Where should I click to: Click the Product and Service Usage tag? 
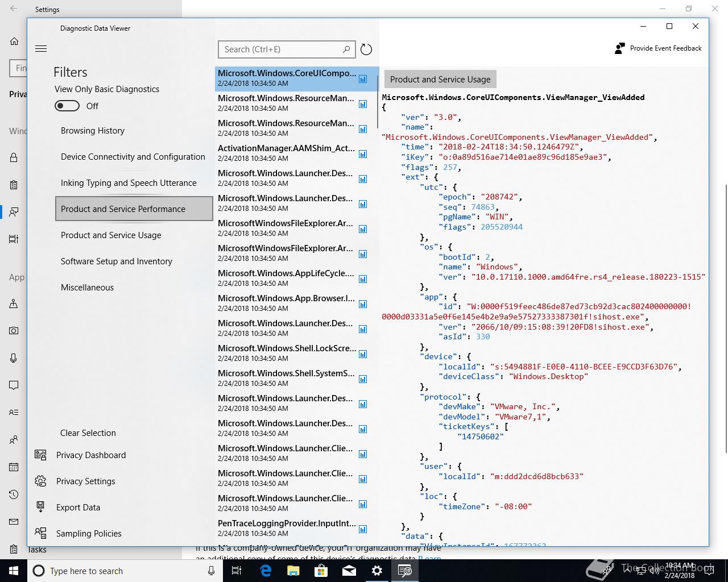pyautogui.click(x=440, y=80)
